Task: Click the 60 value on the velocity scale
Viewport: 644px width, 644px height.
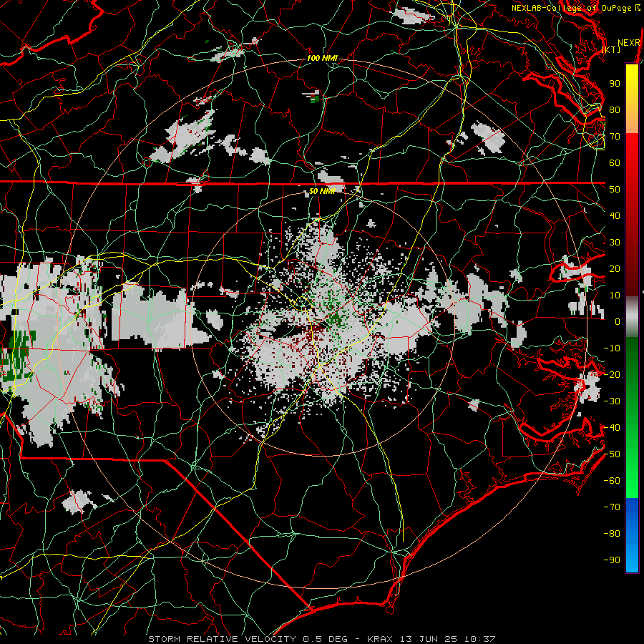Action: coord(615,162)
